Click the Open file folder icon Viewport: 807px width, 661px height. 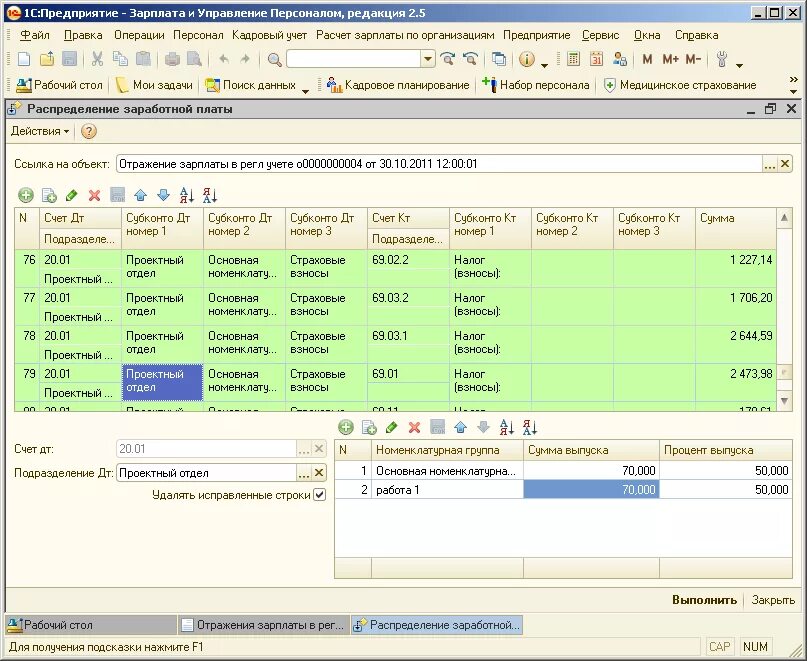pyautogui.click(x=47, y=59)
